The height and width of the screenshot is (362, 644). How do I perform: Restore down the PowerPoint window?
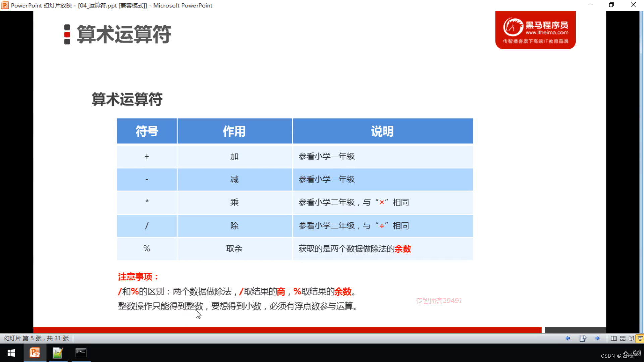pos(611,5)
